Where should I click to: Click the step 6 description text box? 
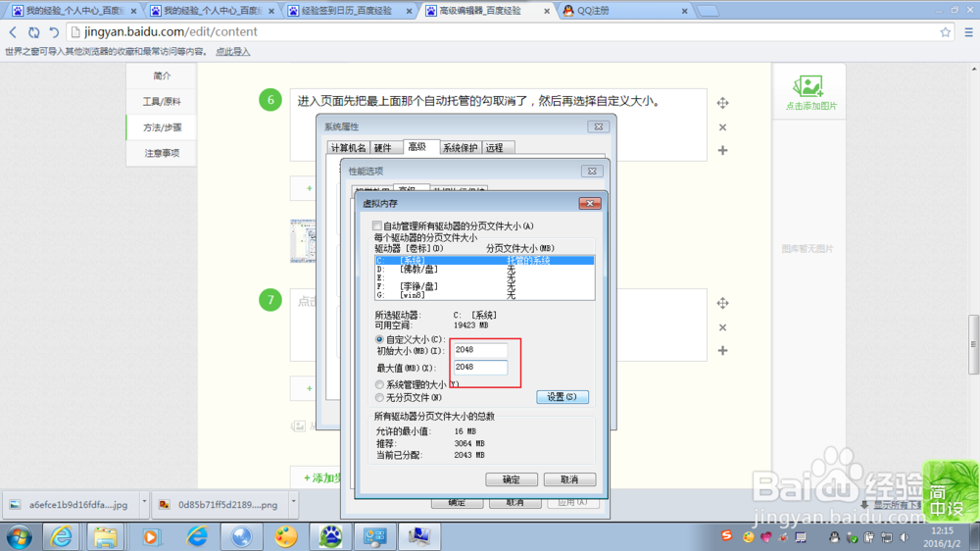[498, 125]
